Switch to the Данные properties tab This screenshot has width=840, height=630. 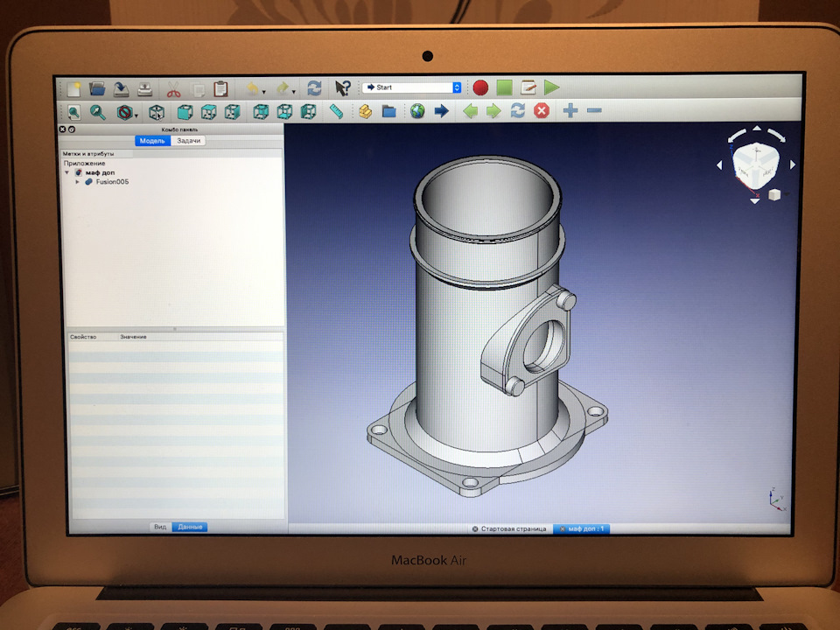tap(190, 527)
